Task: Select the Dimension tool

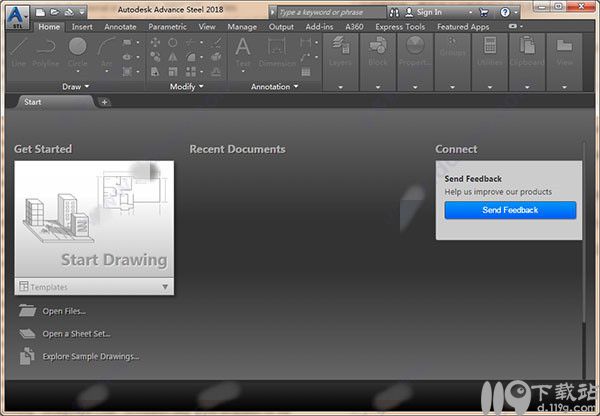Action: [x=277, y=52]
